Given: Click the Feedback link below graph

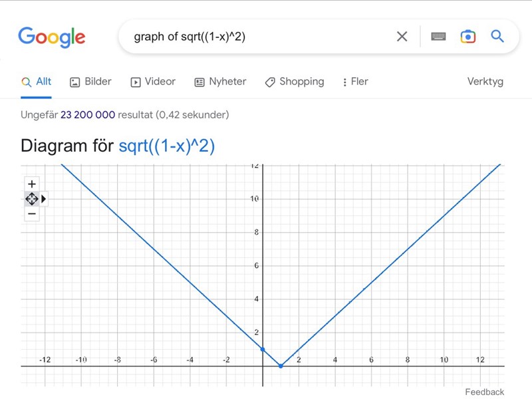Looking at the screenshot, I should point(484,392).
